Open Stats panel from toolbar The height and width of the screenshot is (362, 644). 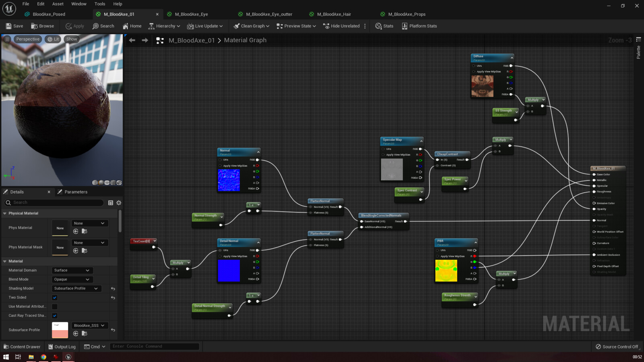(384, 26)
